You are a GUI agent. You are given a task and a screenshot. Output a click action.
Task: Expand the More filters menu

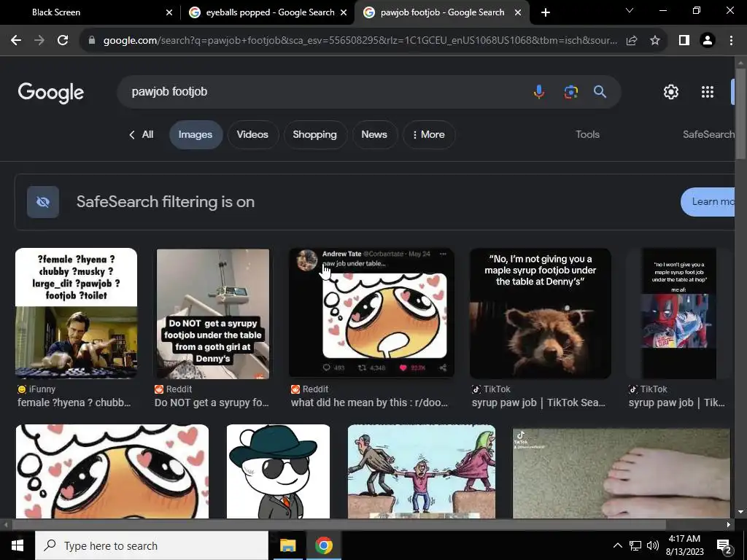(428, 135)
